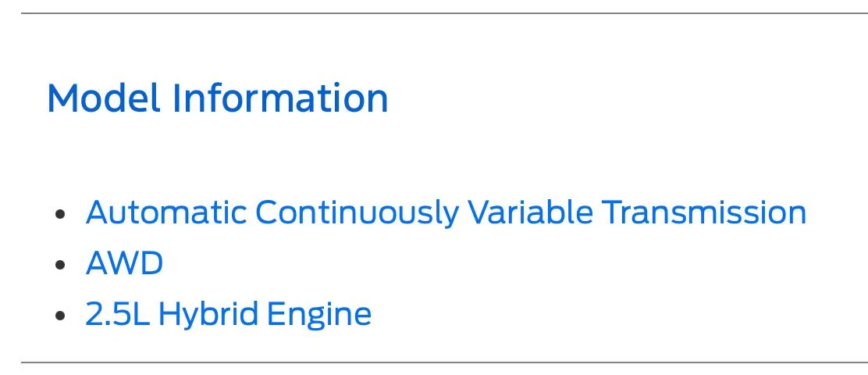Click the horizontal divider above Model Information
This screenshot has height=375, width=868.
(444, 12)
